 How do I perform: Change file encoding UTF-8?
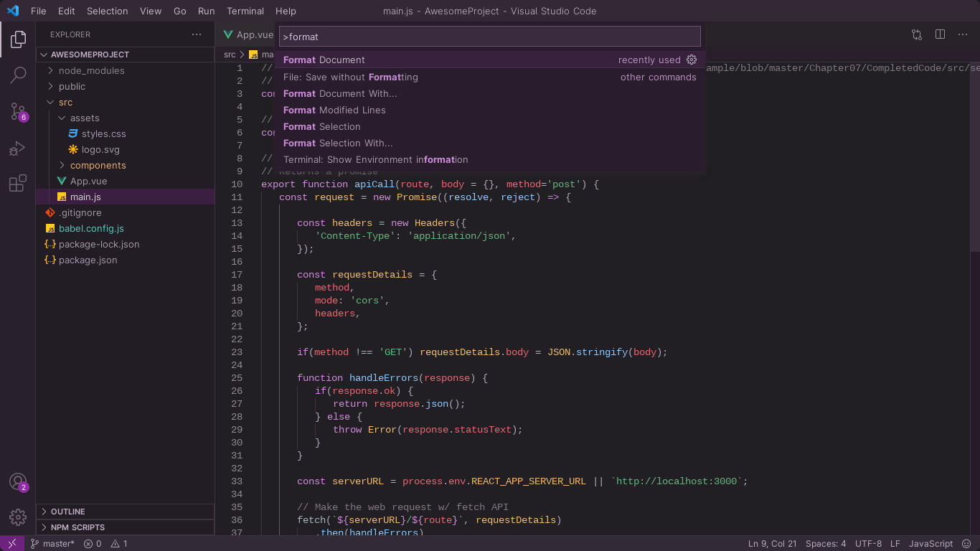pyautogui.click(x=868, y=544)
